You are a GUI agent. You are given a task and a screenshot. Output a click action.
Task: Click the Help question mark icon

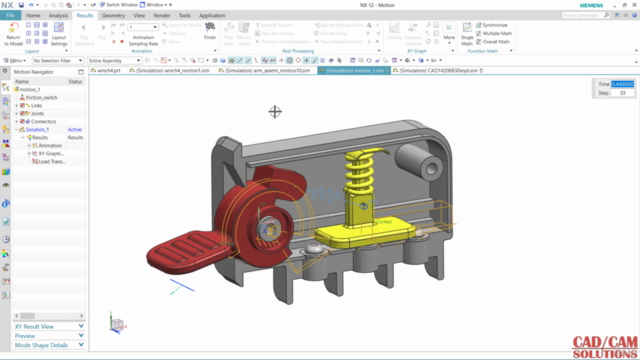[x=635, y=15]
